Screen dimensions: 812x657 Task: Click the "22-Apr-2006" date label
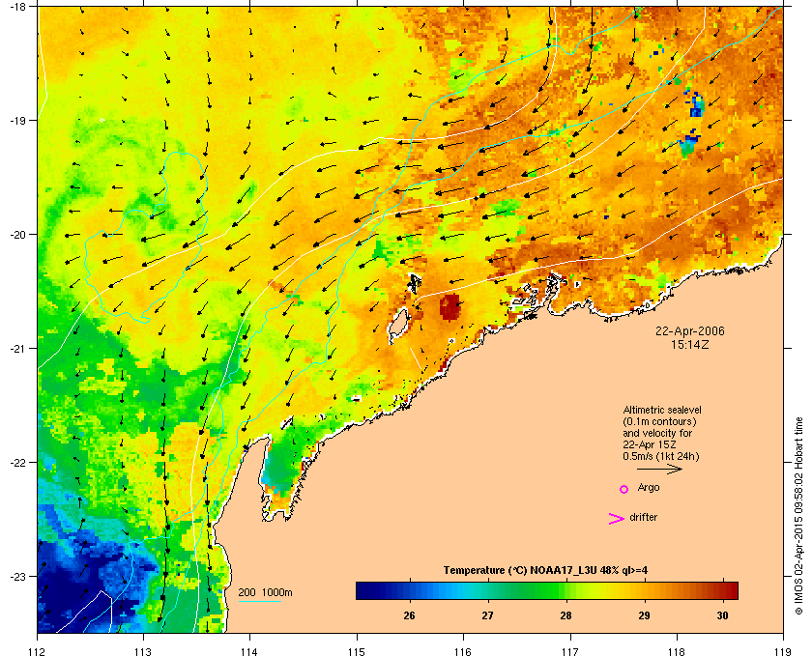click(690, 331)
